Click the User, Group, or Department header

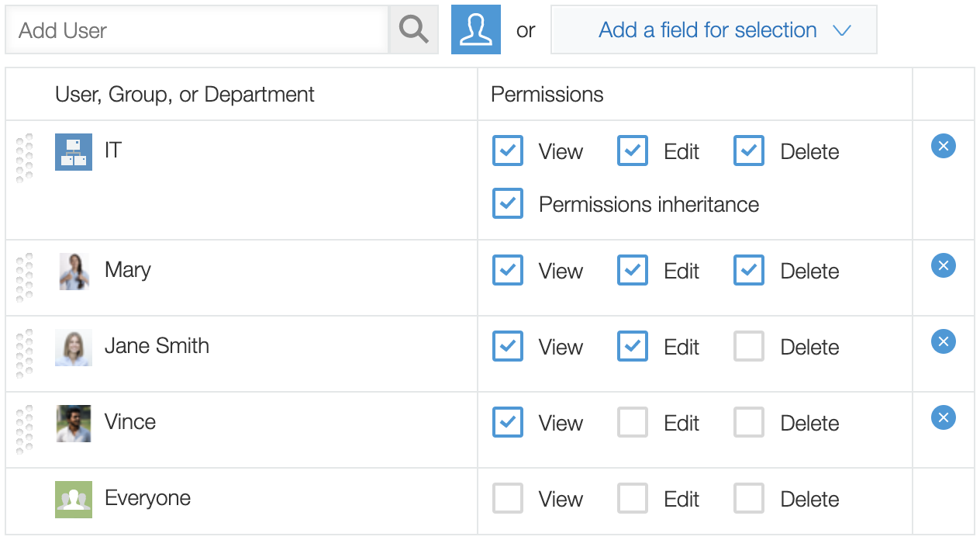[184, 94]
